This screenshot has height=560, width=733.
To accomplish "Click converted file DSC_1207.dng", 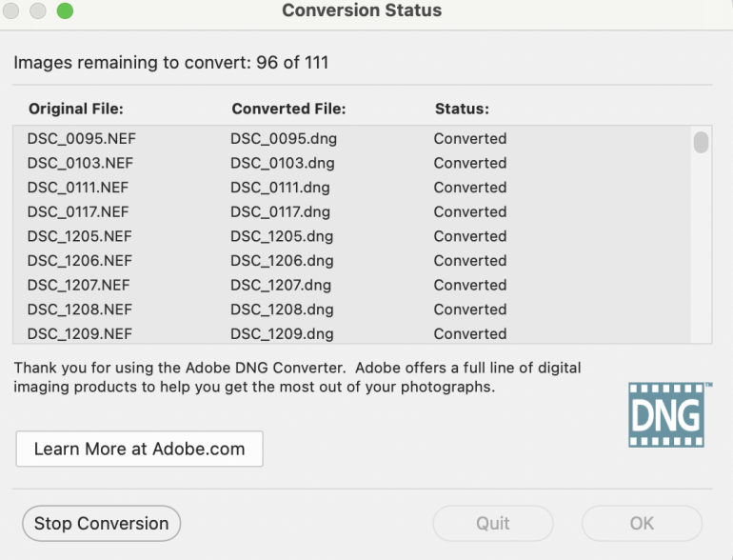I will (x=281, y=285).
